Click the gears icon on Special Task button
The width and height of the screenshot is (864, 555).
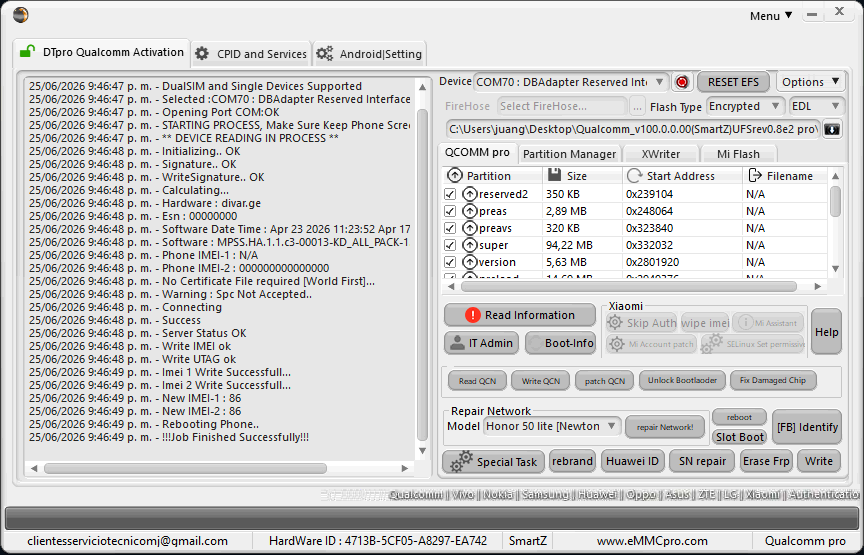[462, 461]
